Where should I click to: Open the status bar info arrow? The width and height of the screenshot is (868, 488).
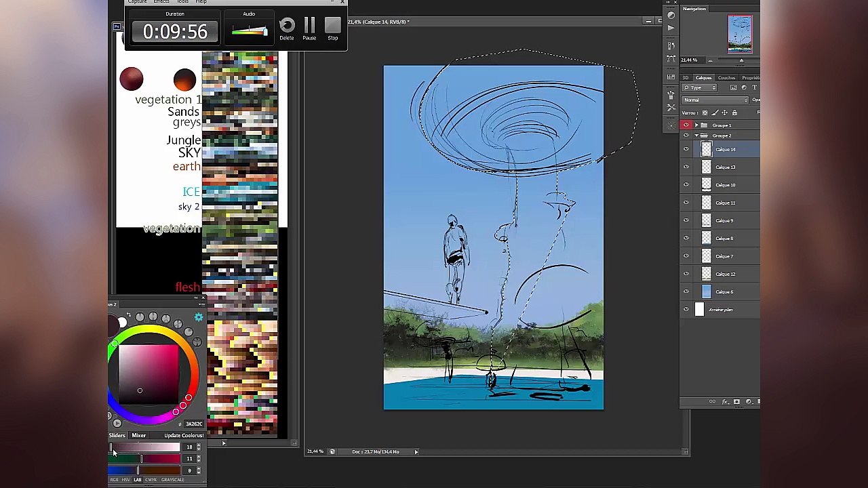click(x=416, y=451)
